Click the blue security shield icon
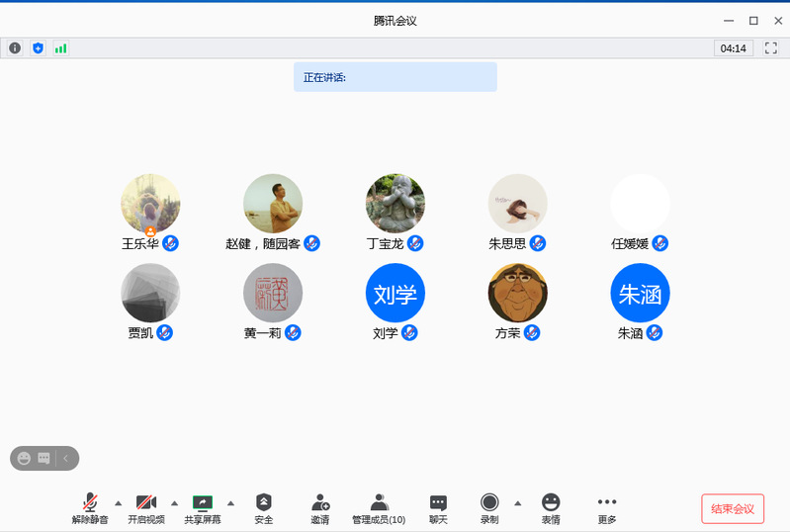The width and height of the screenshot is (790, 532). (x=38, y=47)
